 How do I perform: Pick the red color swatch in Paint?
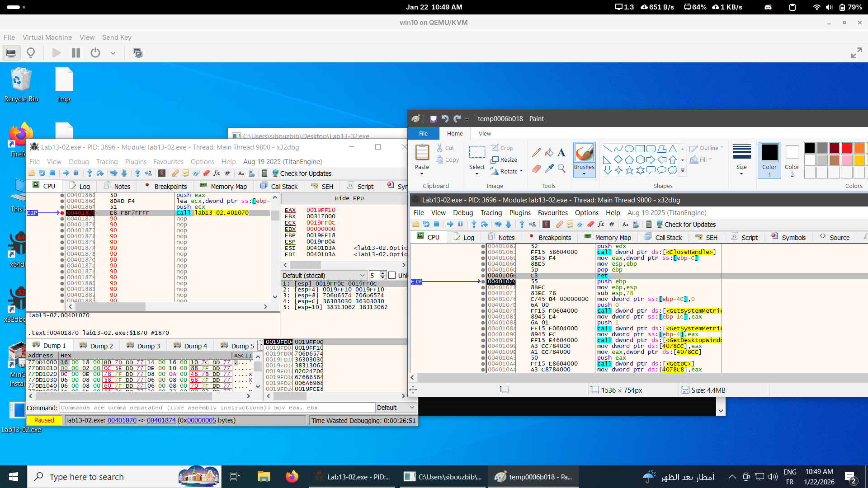tap(847, 148)
